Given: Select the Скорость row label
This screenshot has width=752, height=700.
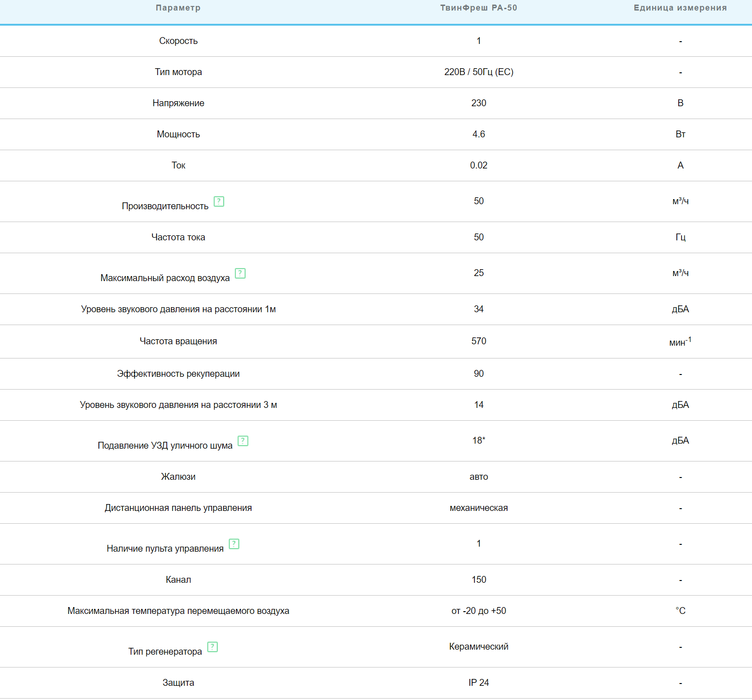Looking at the screenshot, I should pyautogui.click(x=178, y=41).
